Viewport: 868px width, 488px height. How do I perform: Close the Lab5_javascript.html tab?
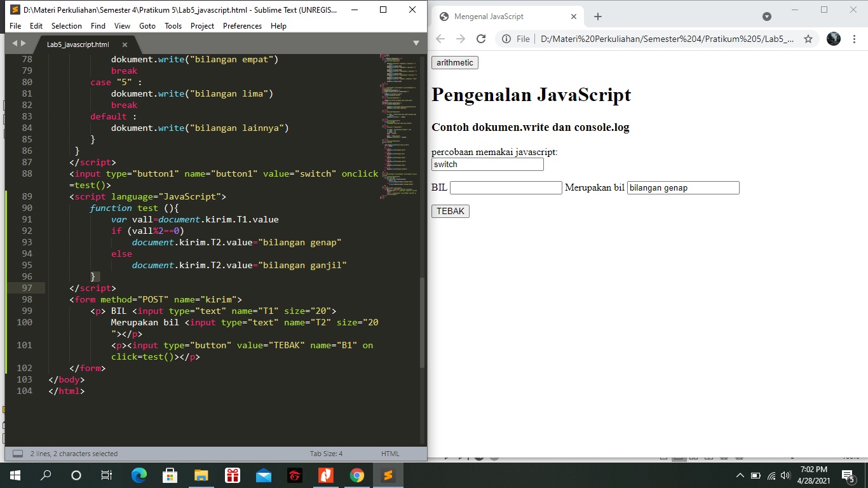pos(125,45)
